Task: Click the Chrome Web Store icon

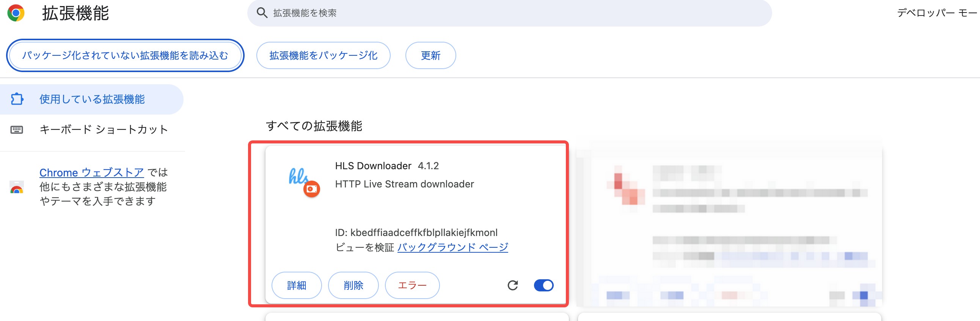Action: 17,187
